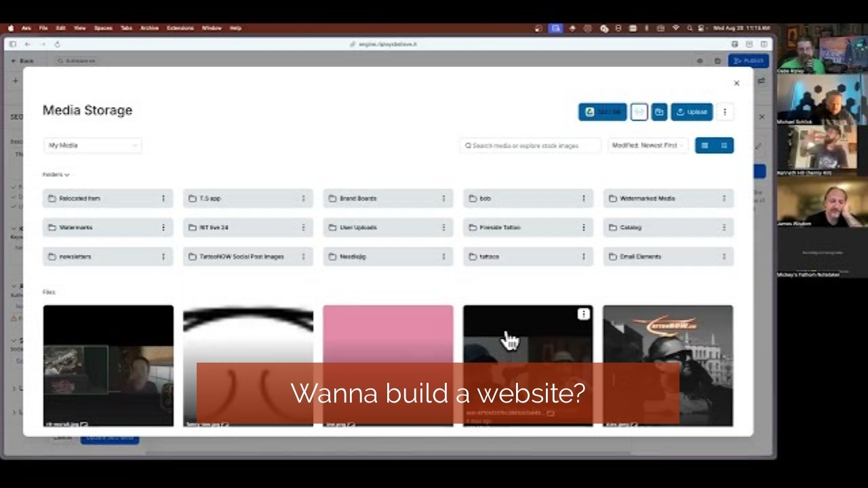Open the Extensions menu
The image size is (868, 488).
[x=180, y=28]
